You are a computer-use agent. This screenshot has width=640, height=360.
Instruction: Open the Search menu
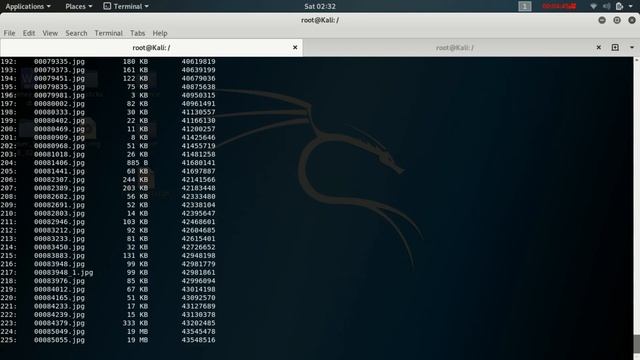click(x=76, y=33)
